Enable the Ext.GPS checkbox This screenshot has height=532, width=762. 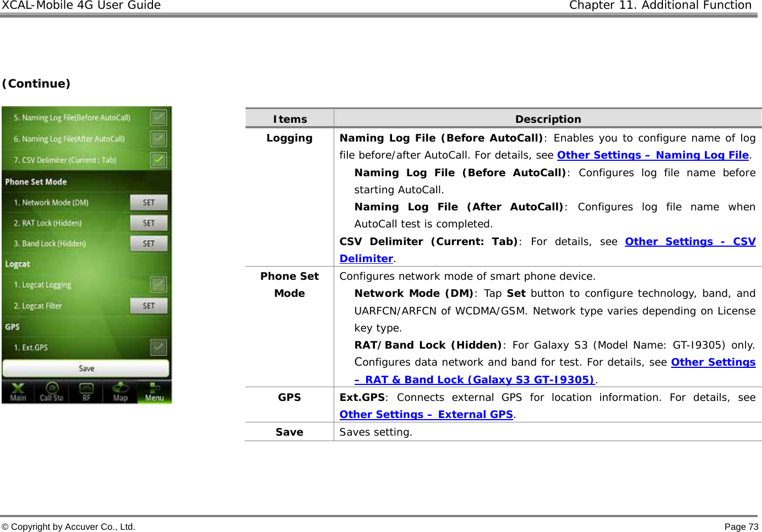158,347
